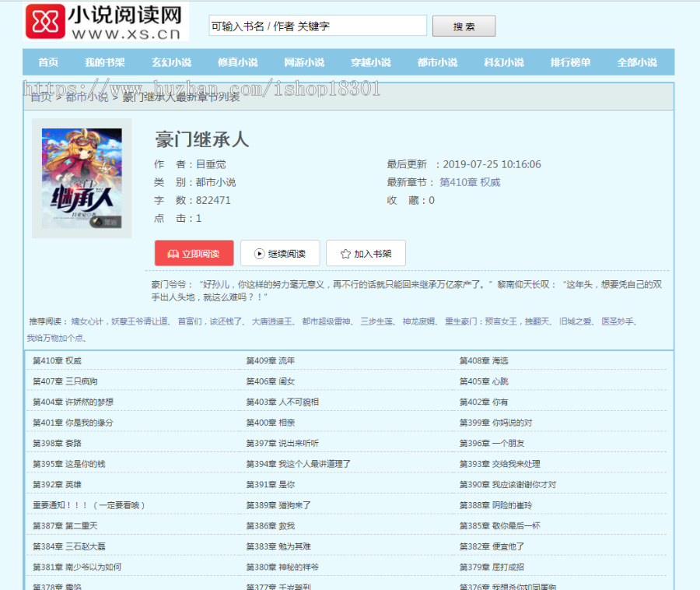This screenshot has height=590, width=700.
Task: Go to 我的书架 bookshelf page
Action: click(x=105, y=62)
